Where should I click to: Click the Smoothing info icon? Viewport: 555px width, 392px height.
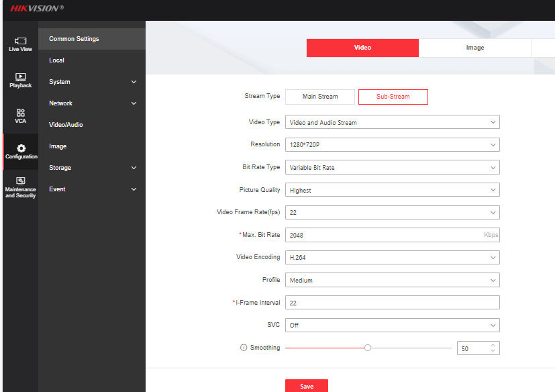pyautogui.click(x=244, y=348)
